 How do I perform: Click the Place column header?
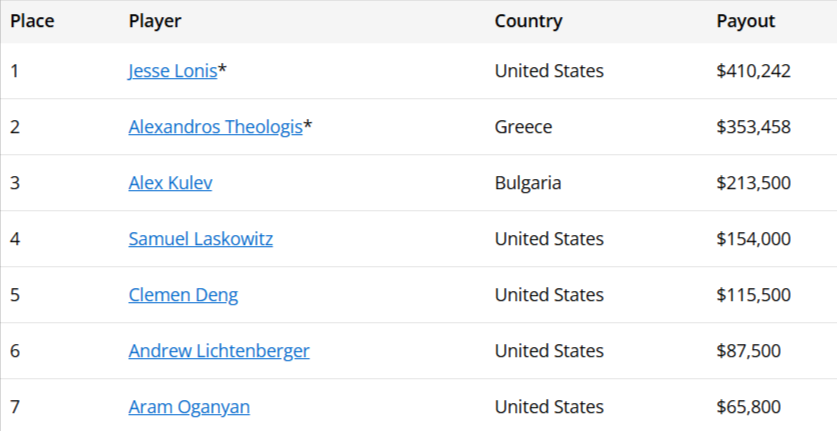[x=32, y=21]
